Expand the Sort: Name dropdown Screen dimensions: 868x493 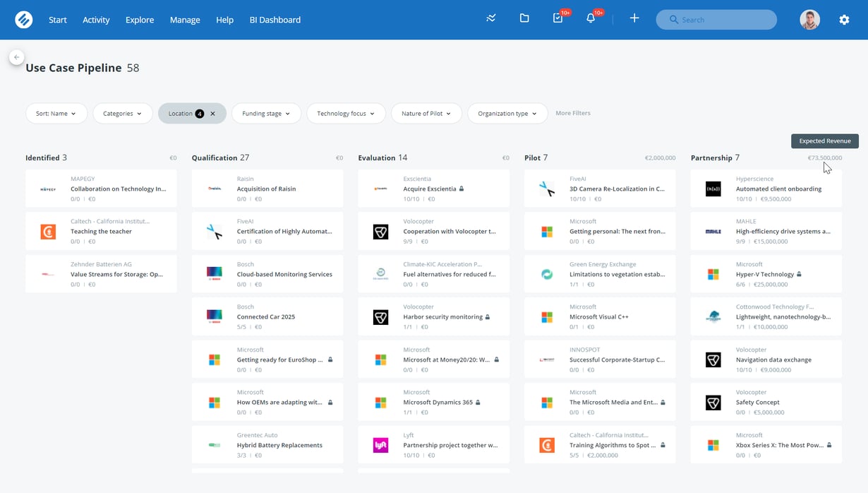56,113
